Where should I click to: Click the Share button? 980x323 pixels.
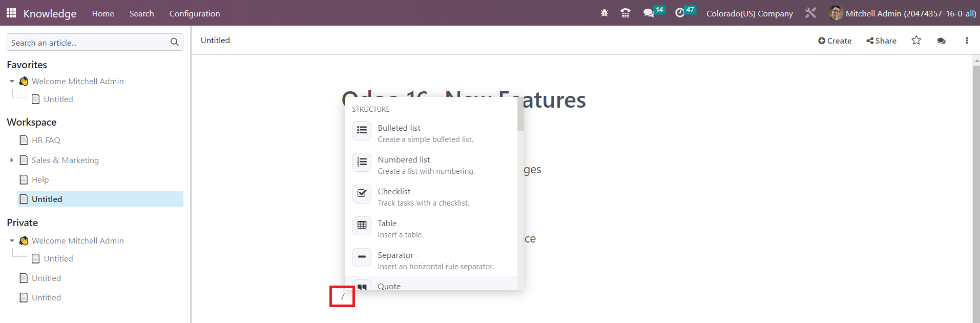click(881, 41)
